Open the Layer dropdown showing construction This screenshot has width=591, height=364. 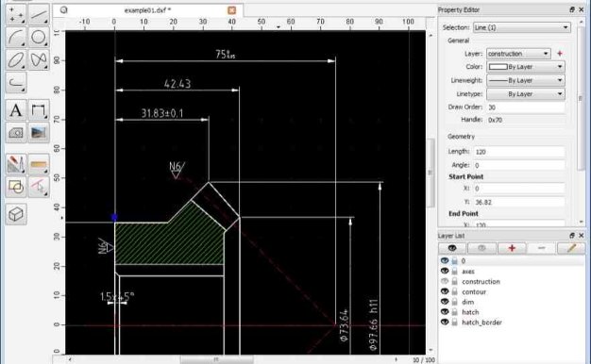(x=518, y=54)
